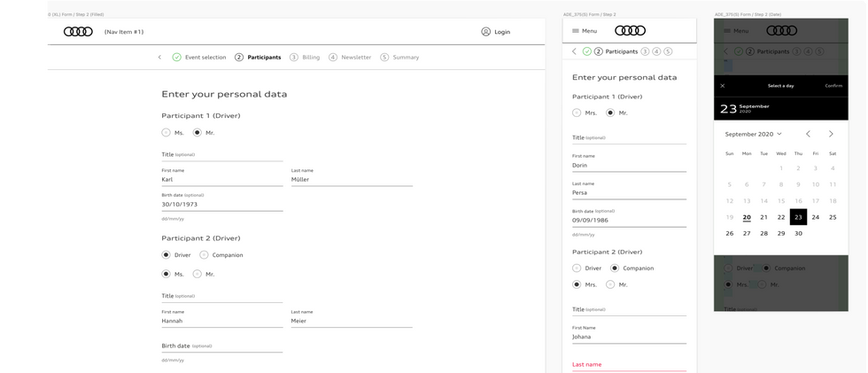The height and width of the screenshot is (373, 868).
Task: Click step 3 circle in middle mobile stepper
Action: (645, 51)
